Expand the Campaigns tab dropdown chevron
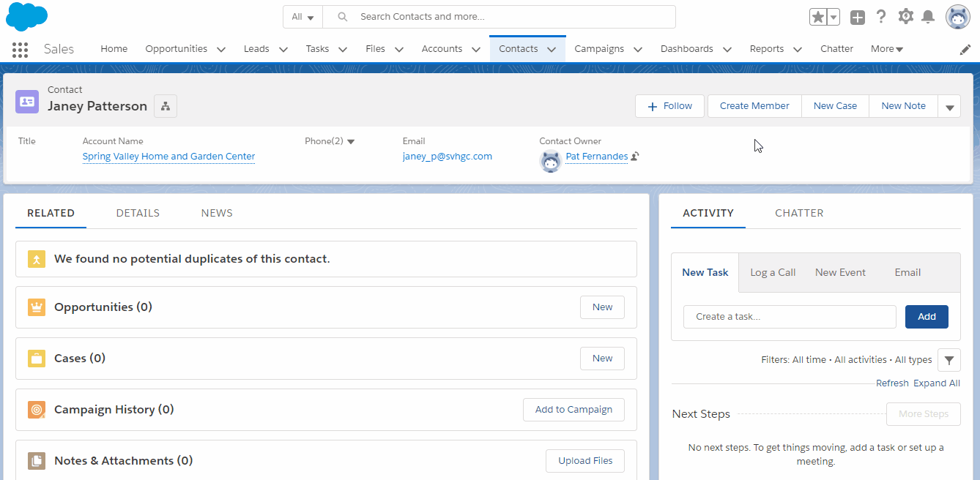 638,49
